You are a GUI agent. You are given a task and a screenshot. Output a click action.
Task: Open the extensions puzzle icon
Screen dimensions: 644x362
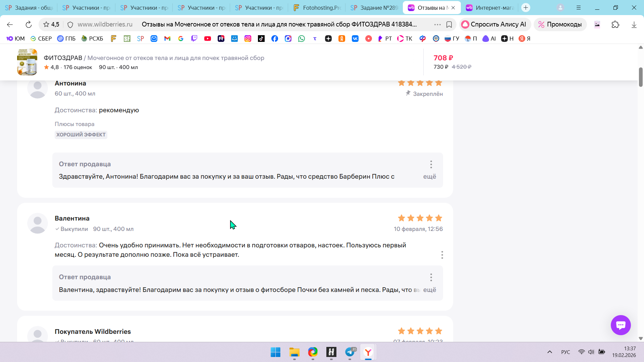(x=615, y=24)
